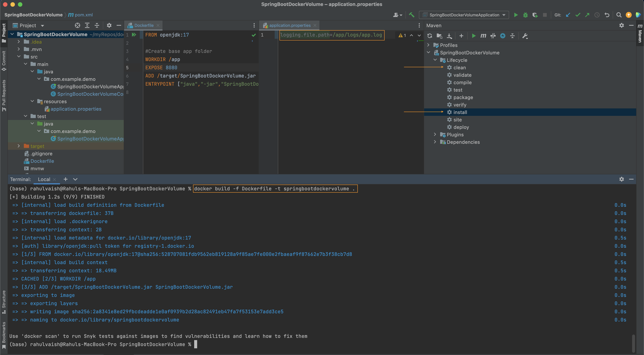644x355 pixels.
Task: Add new terminal session plus button
Action: (66, 179)
